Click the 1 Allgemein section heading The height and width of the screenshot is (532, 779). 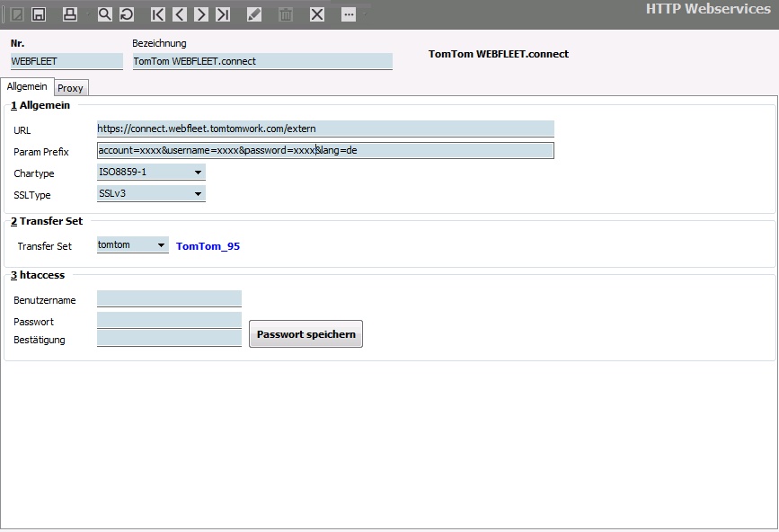40,105
